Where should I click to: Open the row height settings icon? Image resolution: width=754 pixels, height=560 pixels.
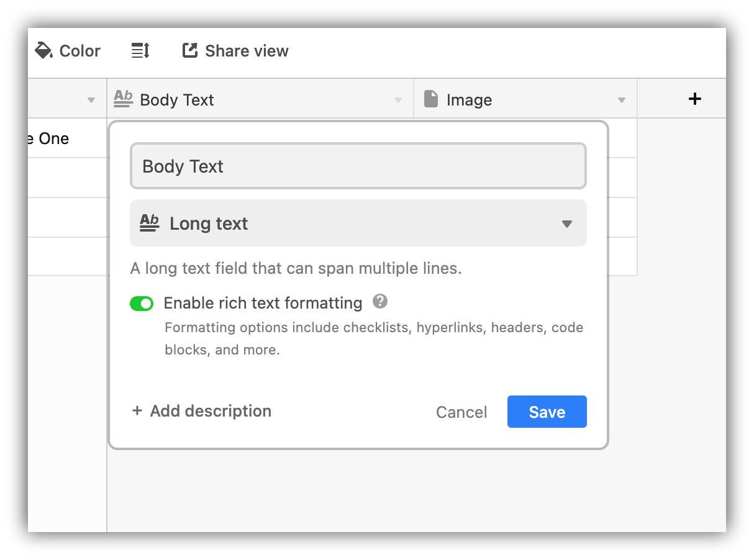(140, 51)
